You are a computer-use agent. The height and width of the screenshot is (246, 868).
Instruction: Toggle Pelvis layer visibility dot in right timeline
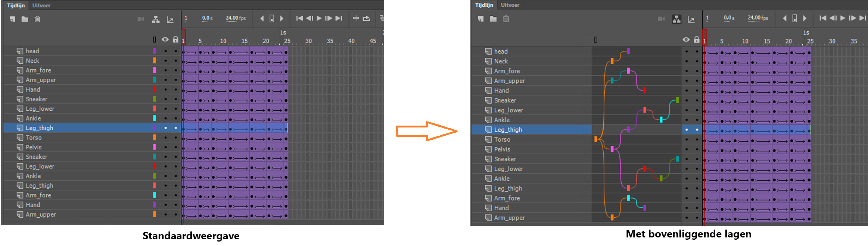tap(687, 149)
